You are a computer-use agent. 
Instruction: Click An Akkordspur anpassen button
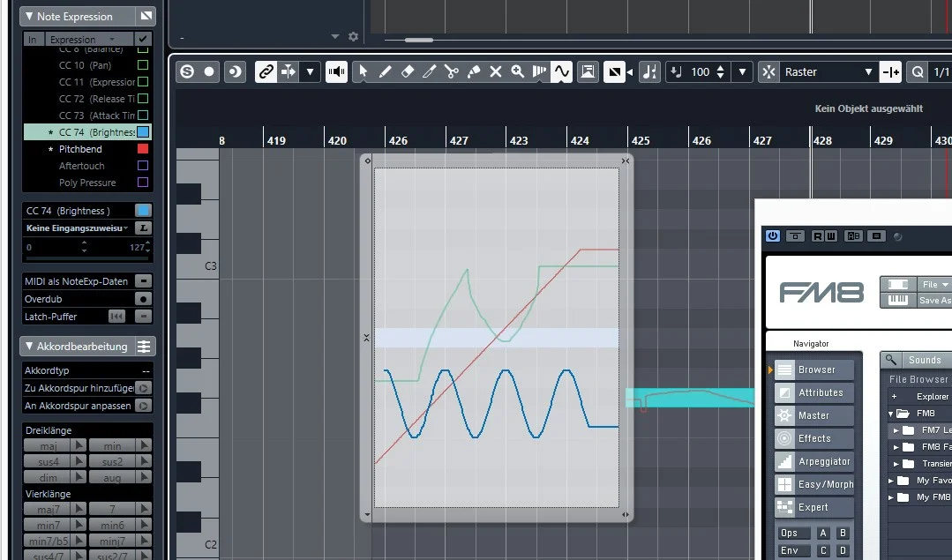tap(143, 406)
